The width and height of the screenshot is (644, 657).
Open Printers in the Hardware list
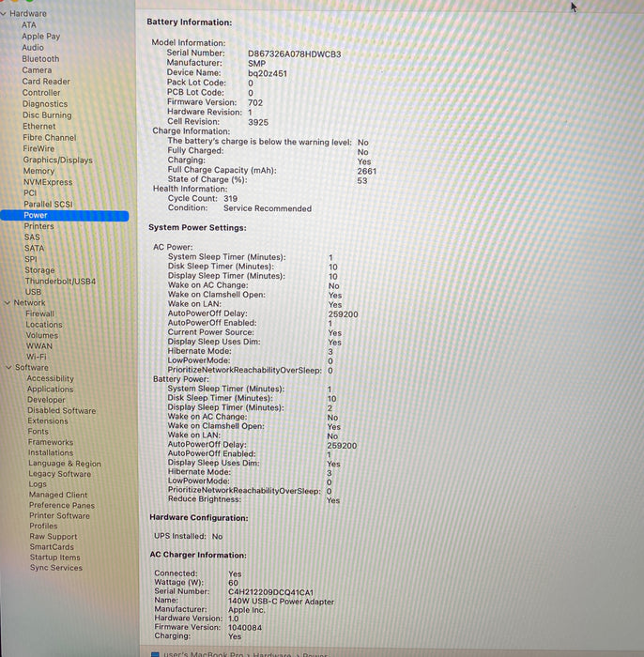click(38, 226)
